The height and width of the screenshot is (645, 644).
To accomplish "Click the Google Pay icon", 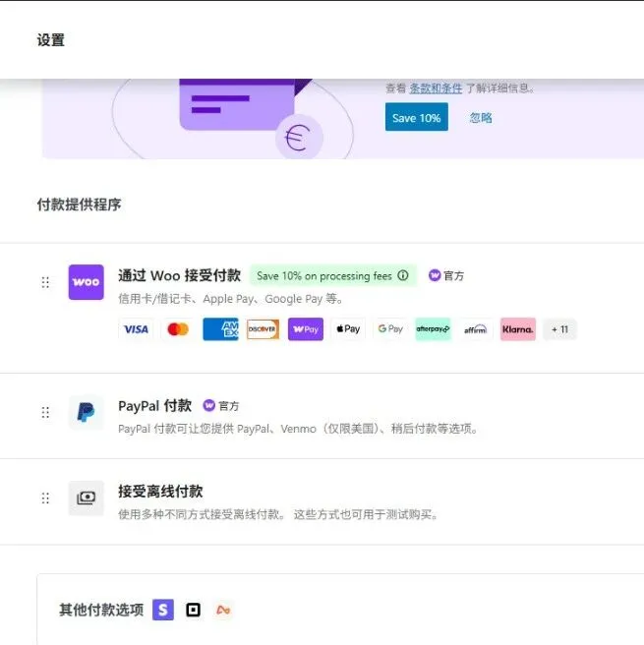I will point(390,329).
